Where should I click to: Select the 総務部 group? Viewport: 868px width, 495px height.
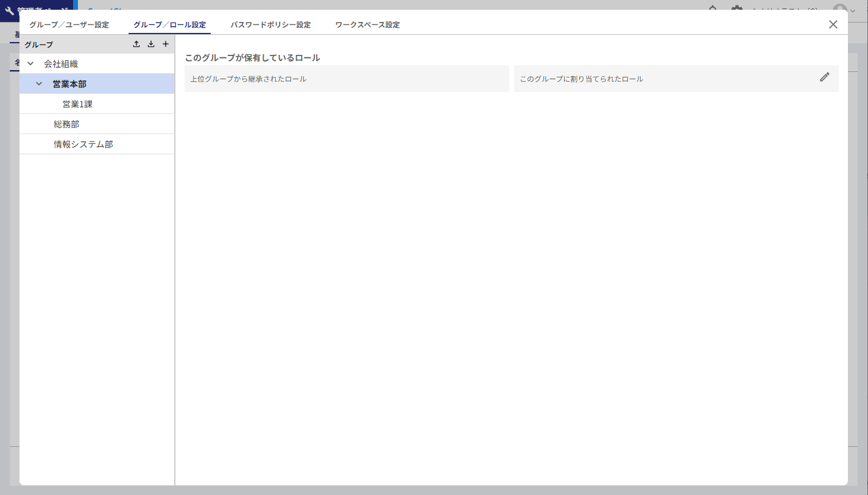66,124
